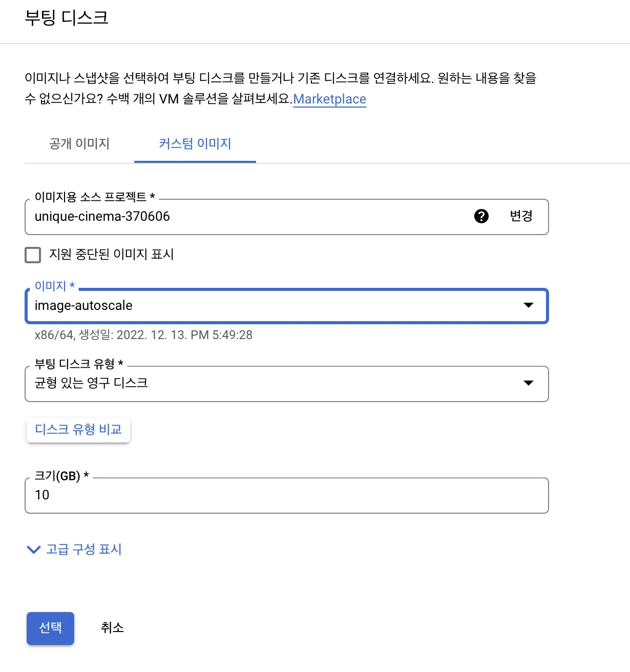The width and height of the screenshot is (630, 672).
Task: Click the x86/64 creation date helper text
Action: [143, 335]
